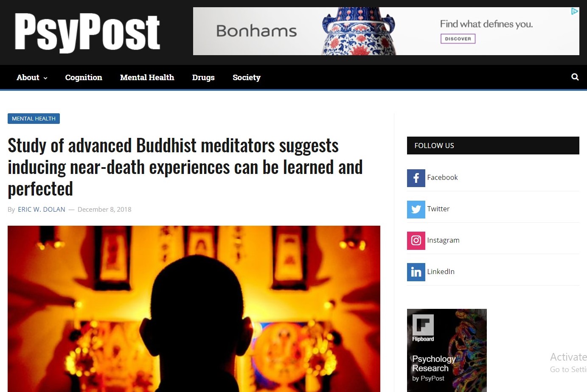Click the PsyPost site logo
This screenshot has width=587, height=392.
87,32
